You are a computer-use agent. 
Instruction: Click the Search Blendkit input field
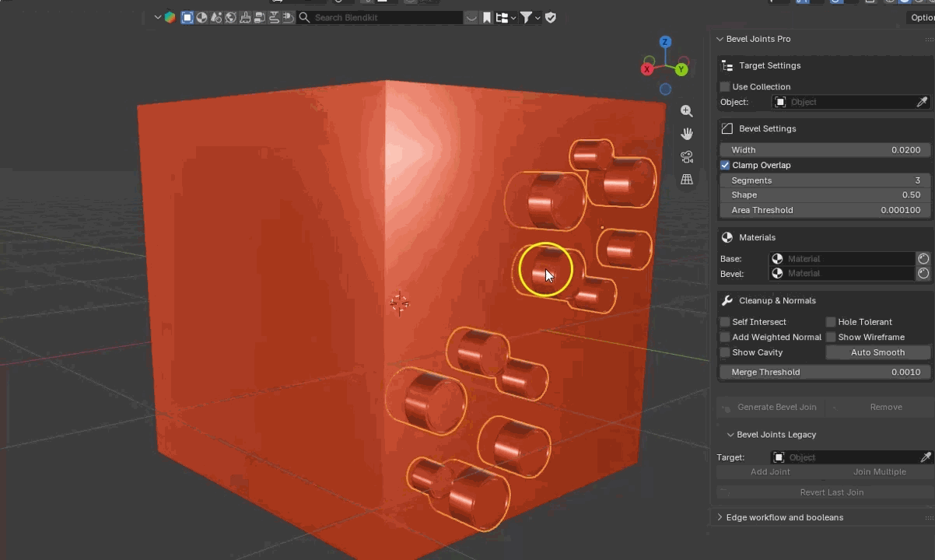[x=380, y=17]
